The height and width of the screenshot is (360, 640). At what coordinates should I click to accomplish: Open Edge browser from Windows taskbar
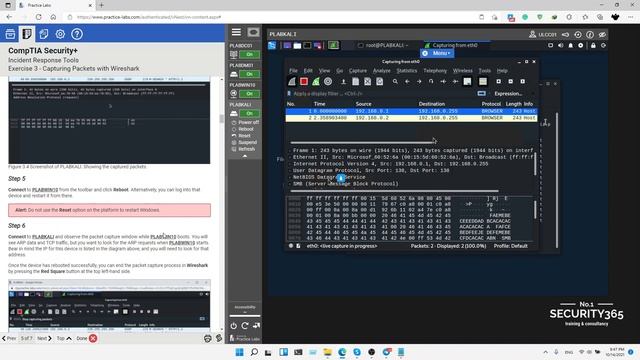pyautogui.click(x=342, y=352)
